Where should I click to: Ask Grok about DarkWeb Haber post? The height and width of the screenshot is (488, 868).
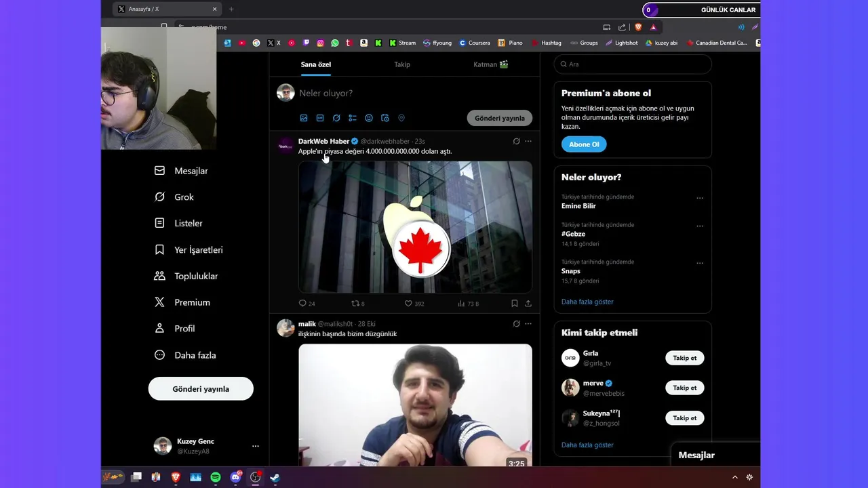click(x=516, y=142)
